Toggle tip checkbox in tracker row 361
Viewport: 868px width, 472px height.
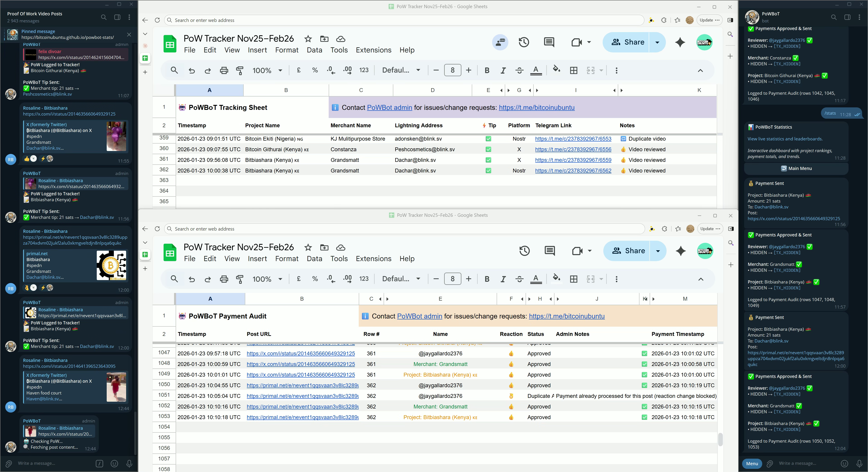coord(488,160)
